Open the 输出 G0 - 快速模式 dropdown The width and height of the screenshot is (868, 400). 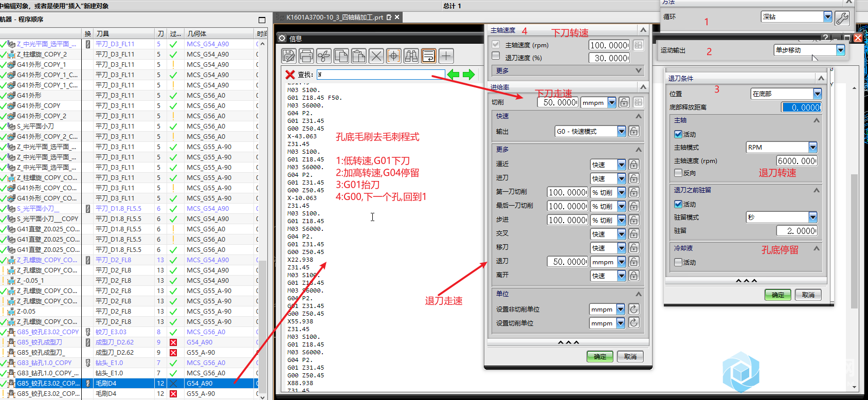coord(590,131)
